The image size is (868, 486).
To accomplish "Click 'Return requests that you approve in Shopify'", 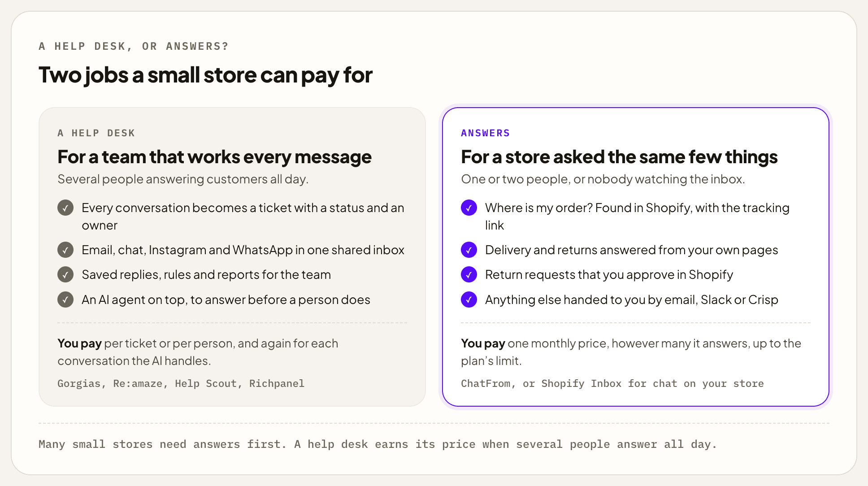I will click(x=609, y=274).
